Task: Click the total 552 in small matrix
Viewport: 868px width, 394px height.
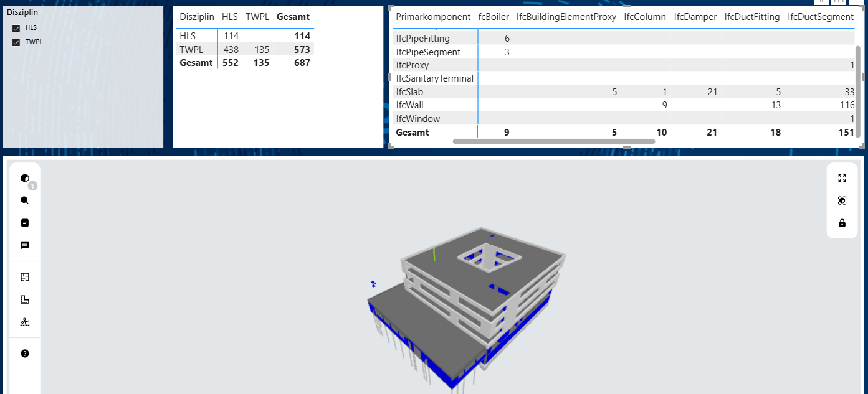Action: [231, 63]
